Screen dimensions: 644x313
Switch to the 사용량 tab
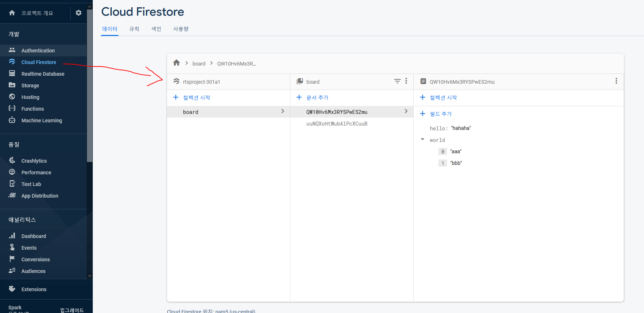(181, 29)
